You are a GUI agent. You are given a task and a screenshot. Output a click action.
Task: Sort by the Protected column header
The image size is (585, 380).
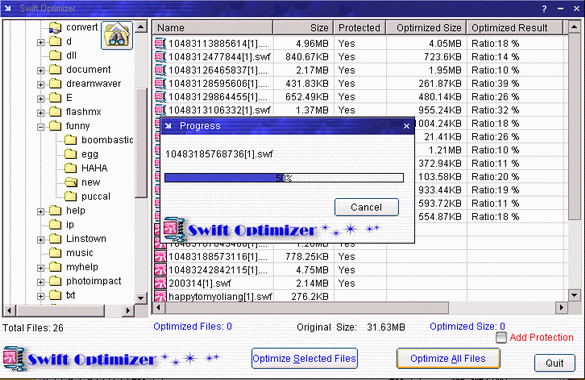(359, 28)
